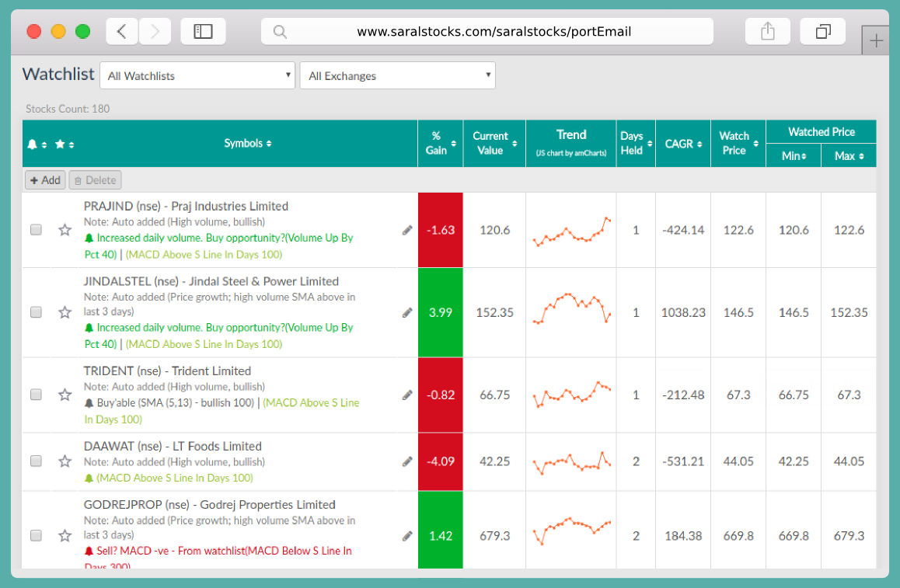
Task: Tick the DAAWAT row checkbox
Action: [37, 461]
